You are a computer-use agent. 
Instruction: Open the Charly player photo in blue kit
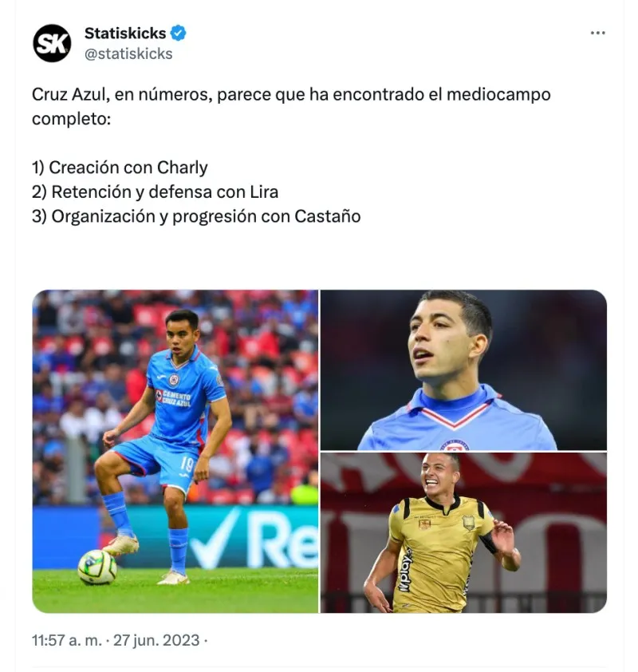(175, 451)
